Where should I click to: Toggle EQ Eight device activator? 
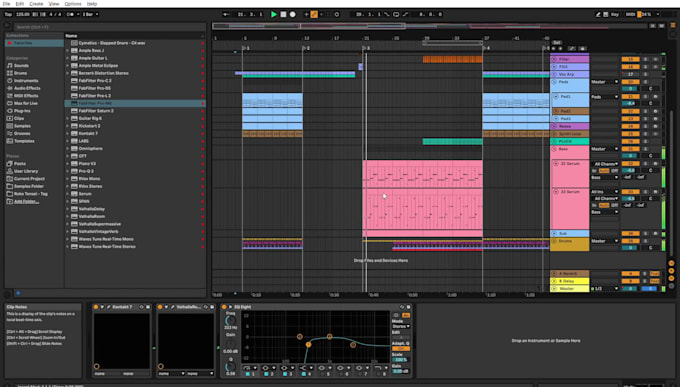point(224,307)
